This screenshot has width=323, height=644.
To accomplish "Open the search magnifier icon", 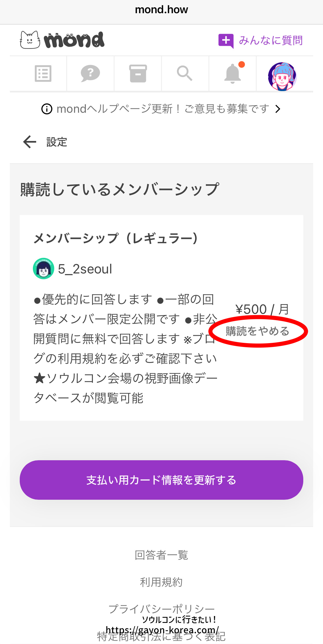I will tap(185, 74).
